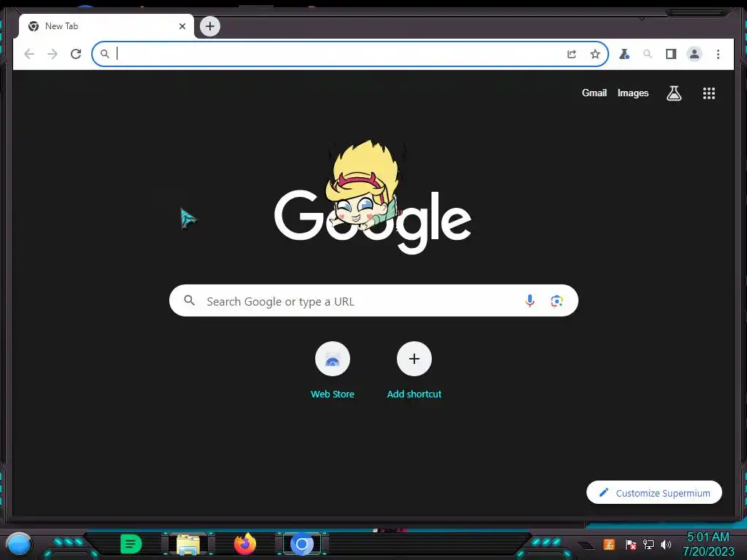Open the Start orb in taskbar
This screenshot has height=560, width=747.
pyautogui.click(x=19, y=545)
